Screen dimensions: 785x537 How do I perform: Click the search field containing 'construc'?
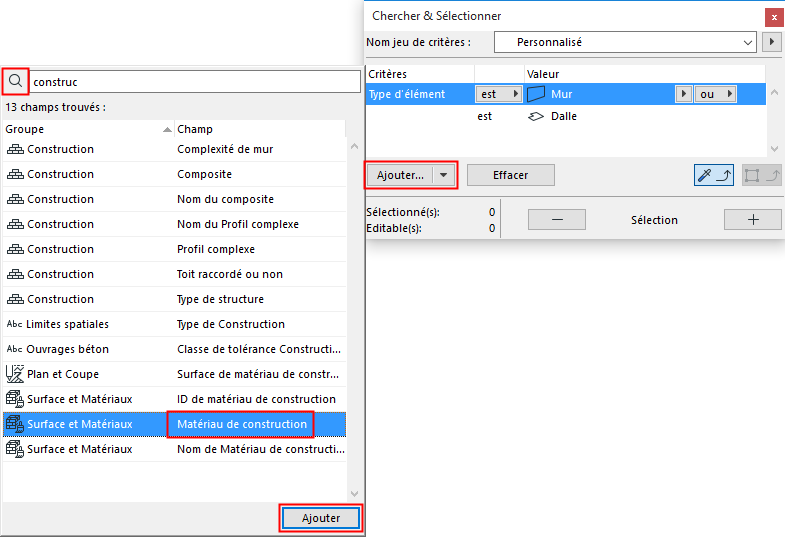(196, 82)
